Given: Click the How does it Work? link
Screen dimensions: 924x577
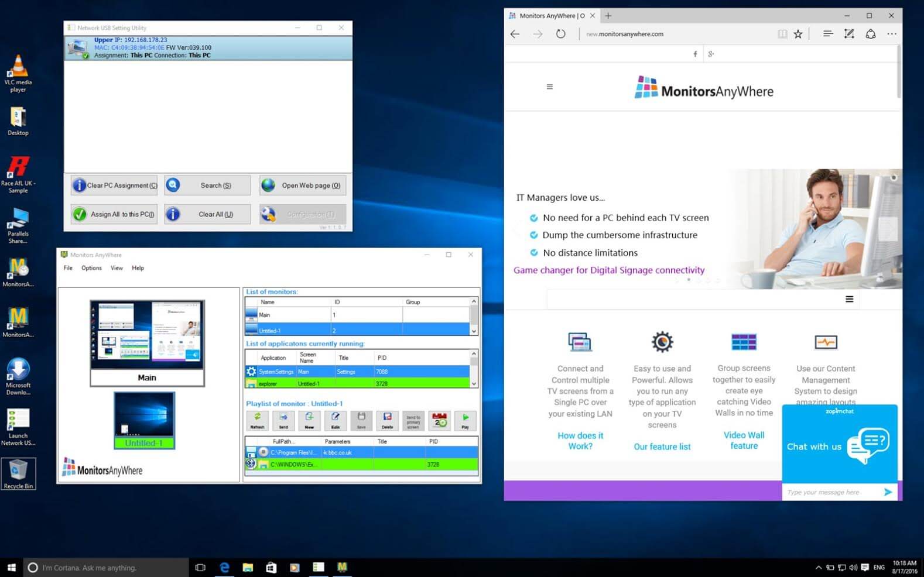Looking at the screenshot, I should tap(580, 441).
